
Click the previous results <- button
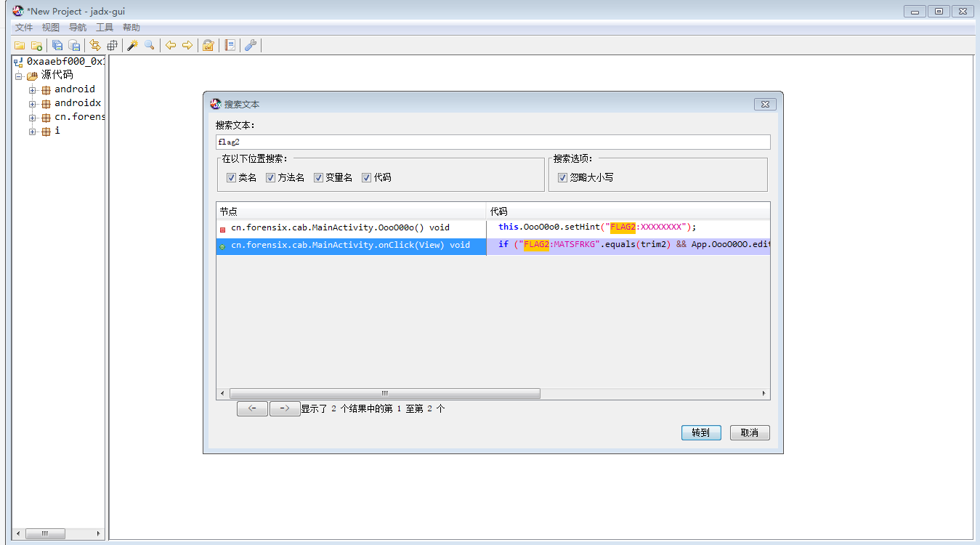252,408
